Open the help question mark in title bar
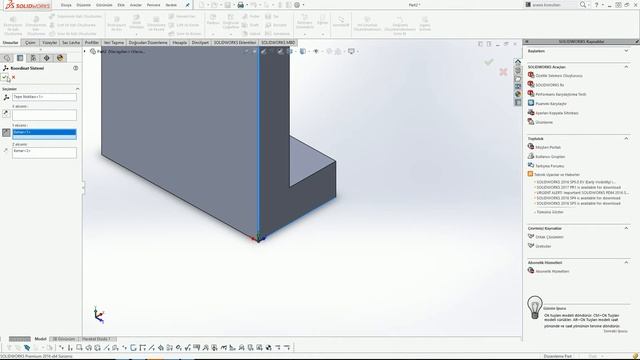The image size is (640, 360). click(596, 5)
